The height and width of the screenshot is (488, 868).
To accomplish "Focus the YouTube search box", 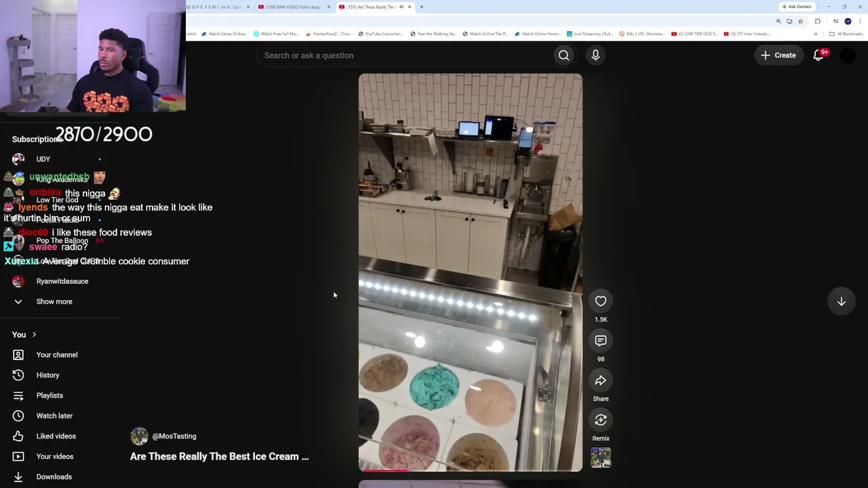I will coord(403,56).
